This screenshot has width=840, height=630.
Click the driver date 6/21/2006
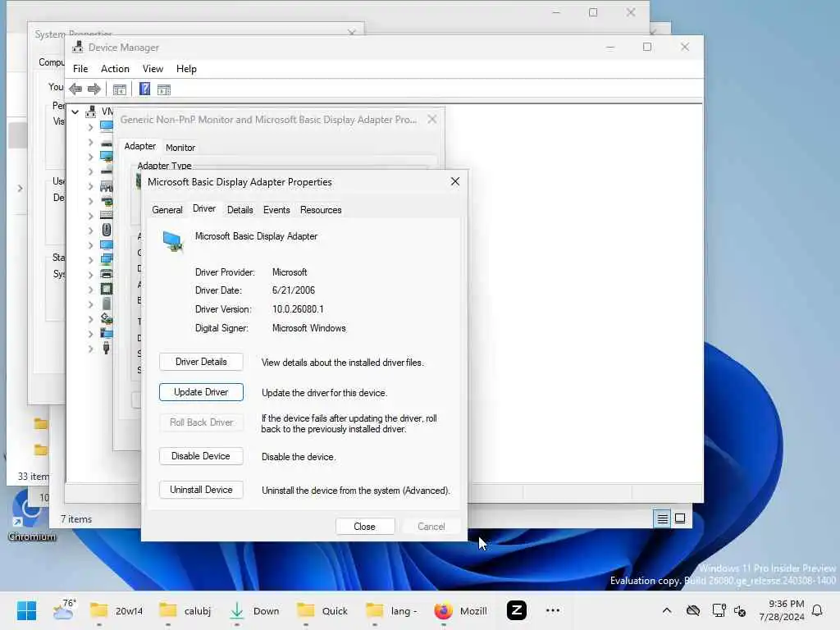pyautogui.click(x=294, y=290)
